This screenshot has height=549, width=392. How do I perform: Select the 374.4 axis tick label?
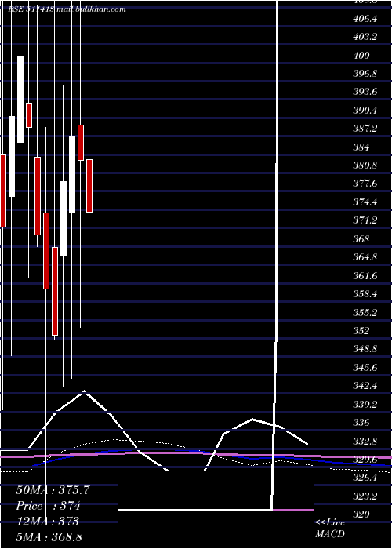pos(365,202)
